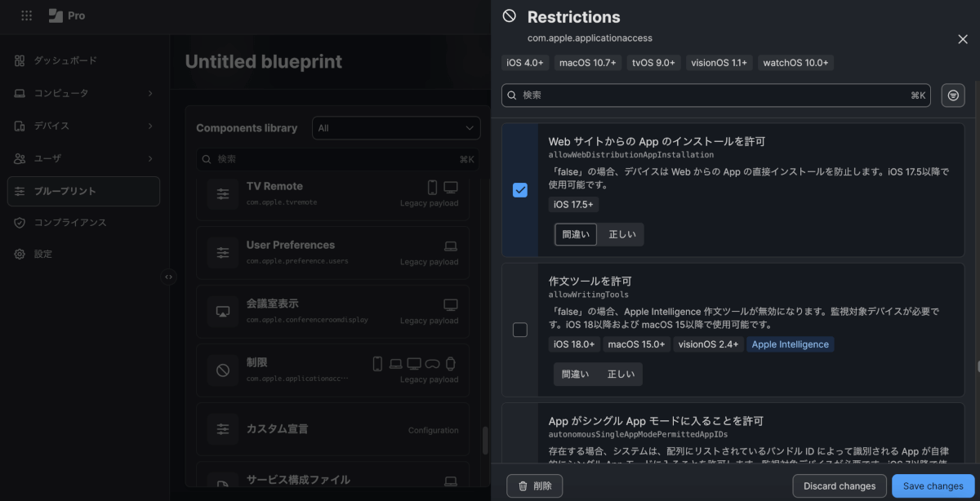
Task: Click the Components library scrollbar thumb
Action: [485, 441]
